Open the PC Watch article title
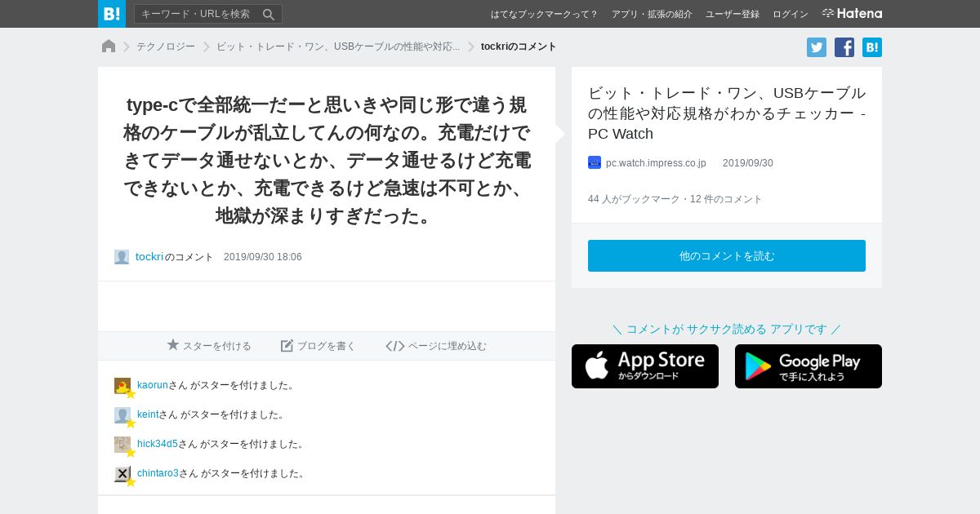Image resolution: width=980 pixels, height=514 pixels. (x=727, y=113)
